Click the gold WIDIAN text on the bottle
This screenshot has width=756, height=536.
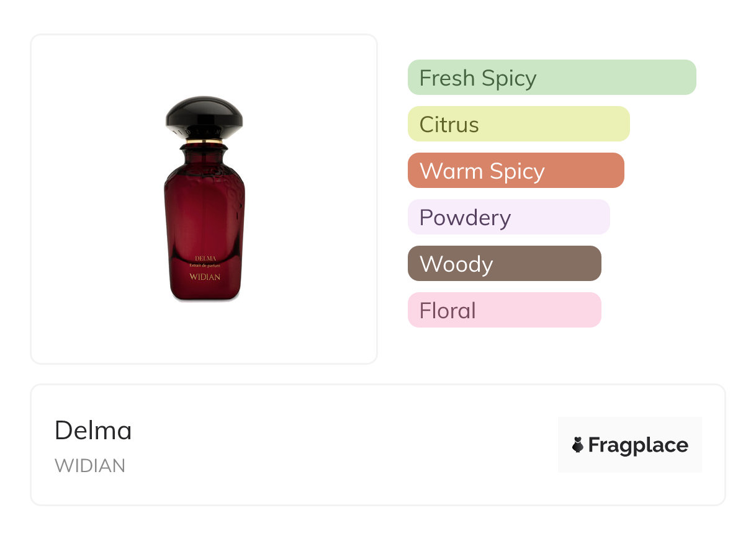pos(205,277)
